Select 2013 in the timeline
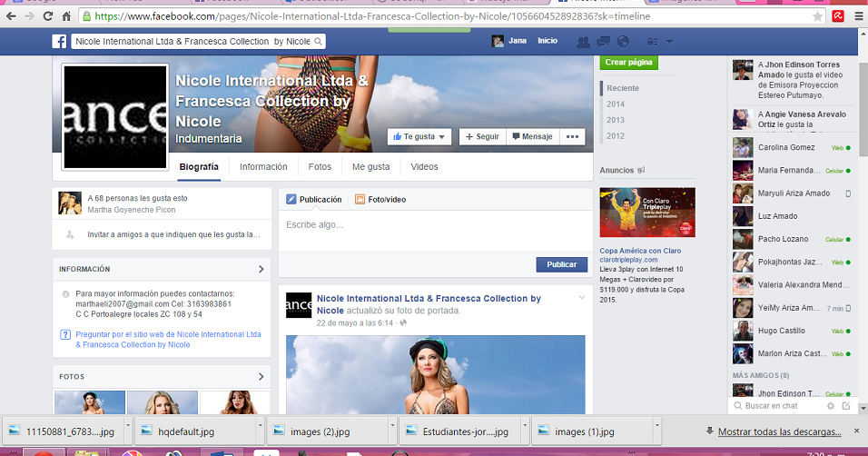The width and height of the screenshot is (868, 456). [616, 120]
